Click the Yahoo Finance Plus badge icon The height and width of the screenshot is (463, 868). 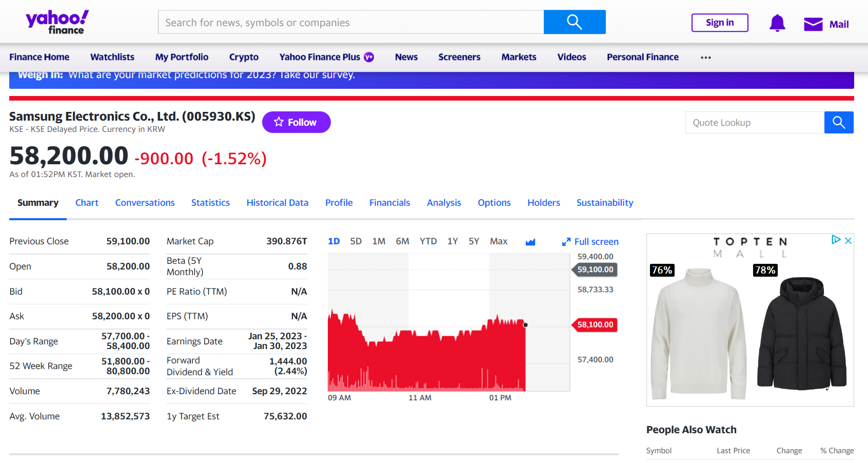(x=369, y=57)
